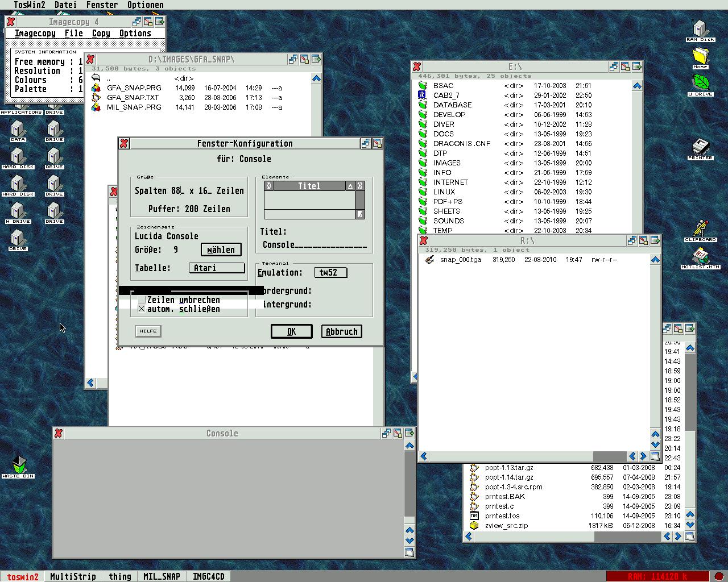
Task: Click the Console title input field
Action: 314,245
